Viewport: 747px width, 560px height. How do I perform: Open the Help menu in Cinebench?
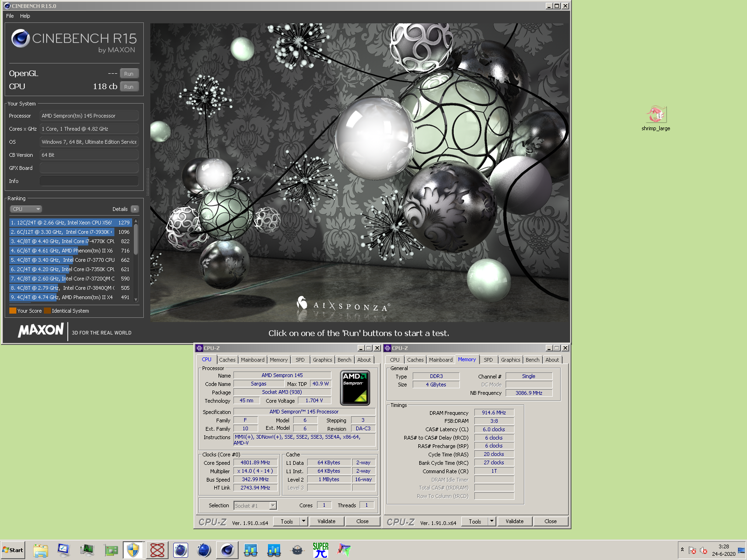(25, 16)
